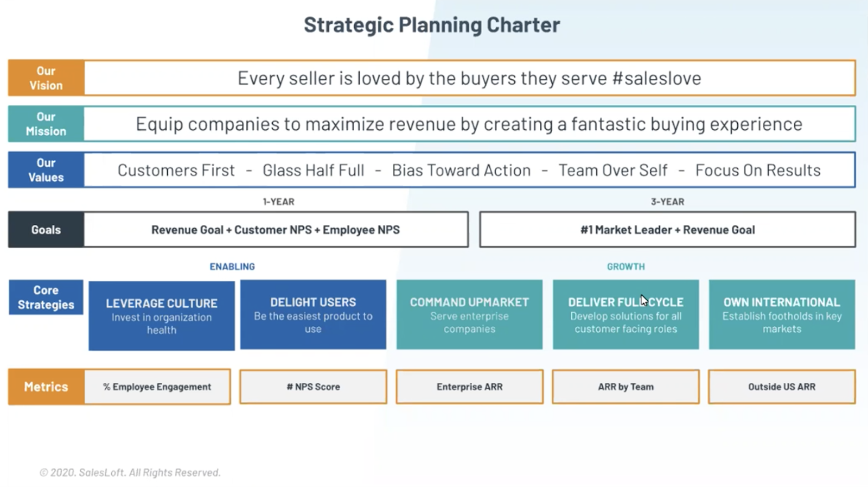Select the Delight Users strategy card

[313, 315]
